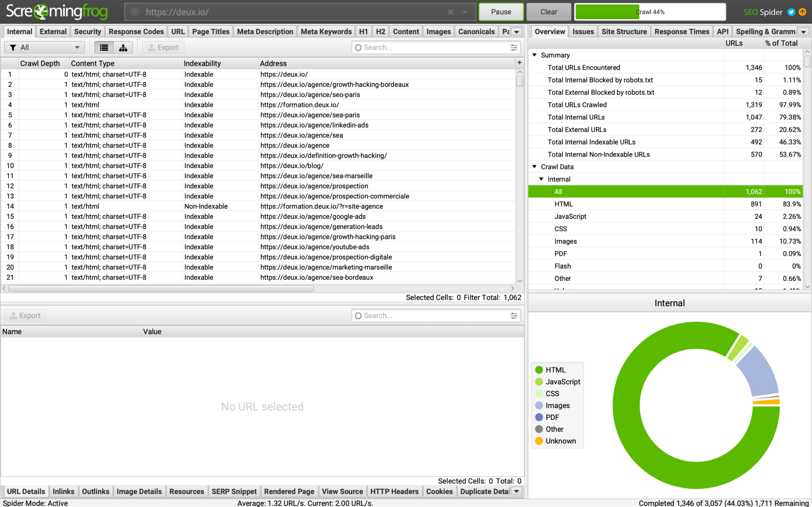Open the External tab
The image size is (812, 507).
point(53,32)
